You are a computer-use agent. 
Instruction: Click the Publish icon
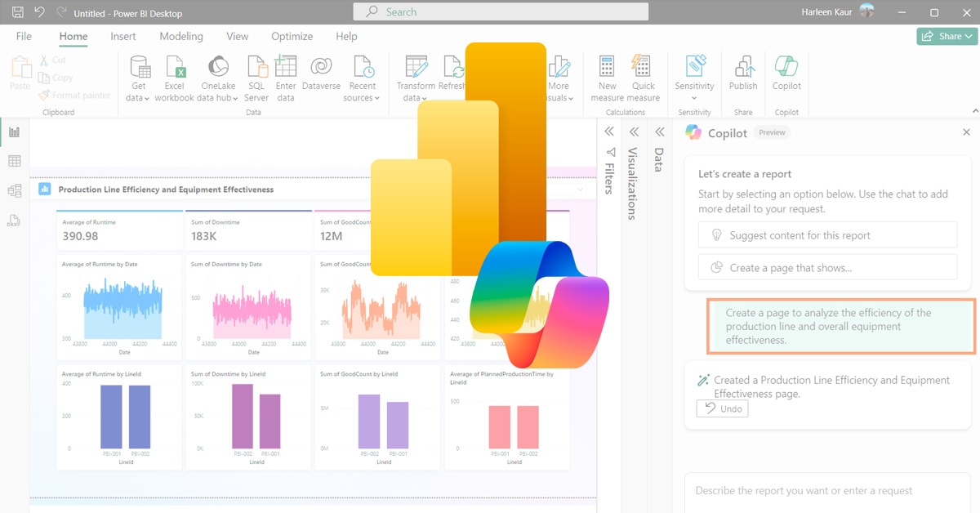point(743,67)
